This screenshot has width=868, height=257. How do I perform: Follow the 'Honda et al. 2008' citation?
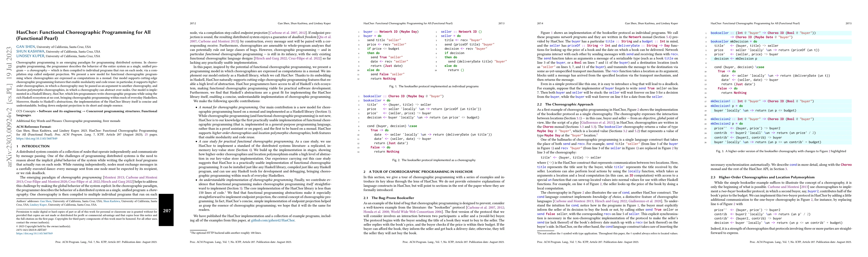(x=376, y=212)
